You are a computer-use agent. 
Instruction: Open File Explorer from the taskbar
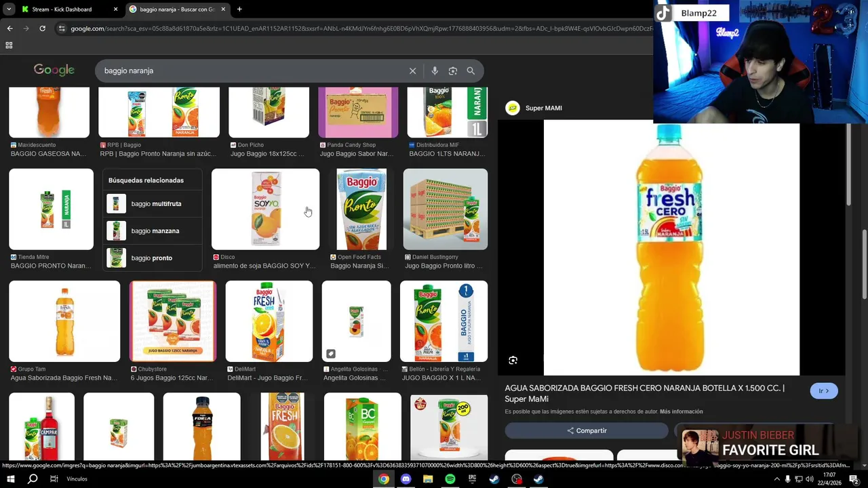(428, 479)
